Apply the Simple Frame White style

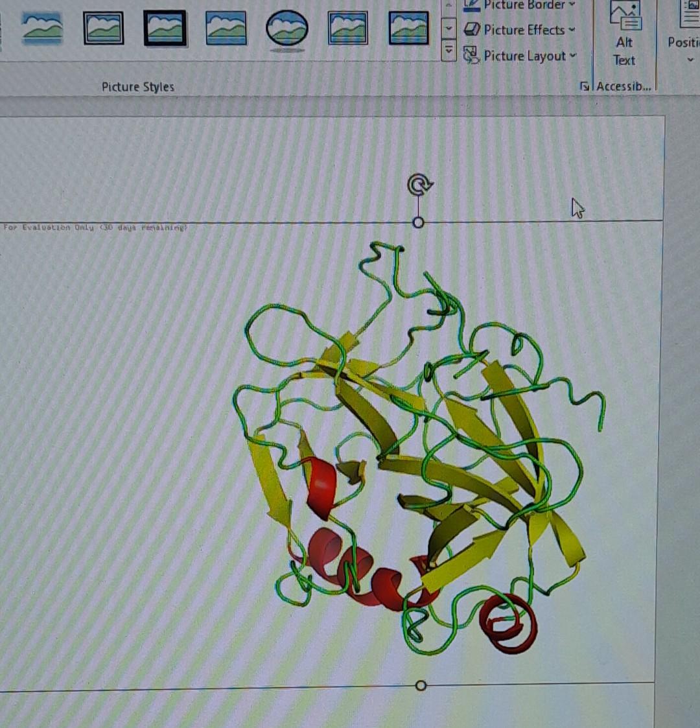[x=102, y=29]
